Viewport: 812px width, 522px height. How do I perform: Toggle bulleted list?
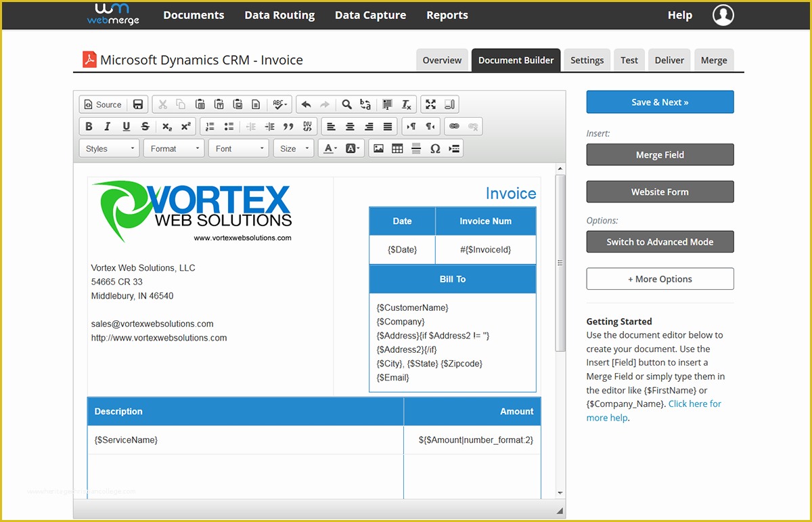click(x=229, y=127)
